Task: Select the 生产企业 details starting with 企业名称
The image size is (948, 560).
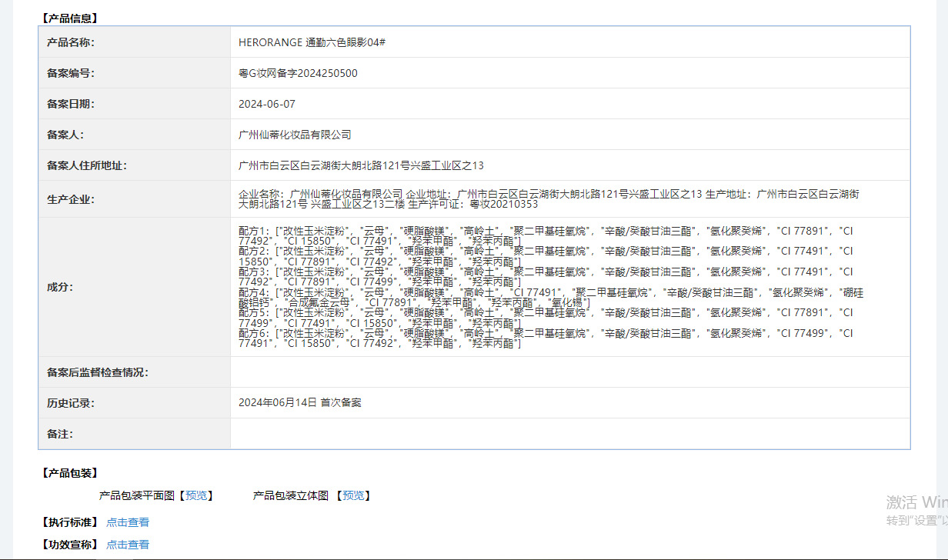Action: coord(549,199)
